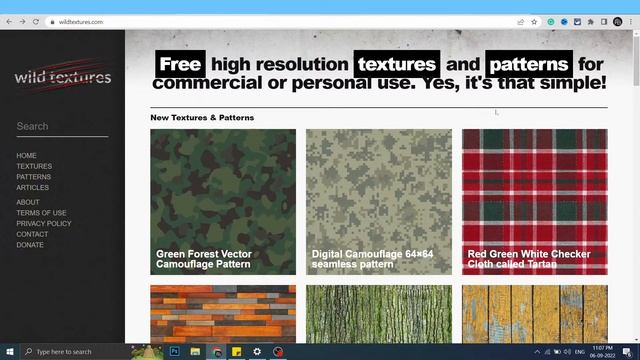Open Red Green White Checker Tartan thumbnail
The width and height of the screenshot is (640, 360).
pos(535,202)
